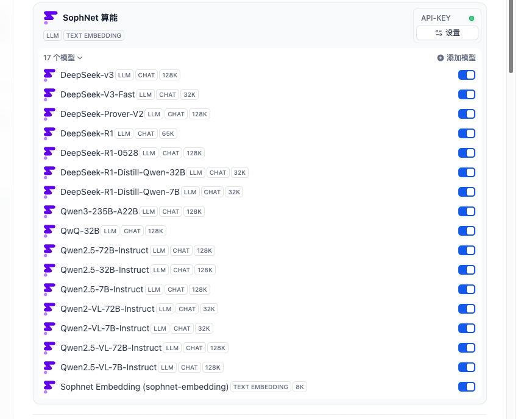Click the plus icon for adding a model

click(441, 58)
